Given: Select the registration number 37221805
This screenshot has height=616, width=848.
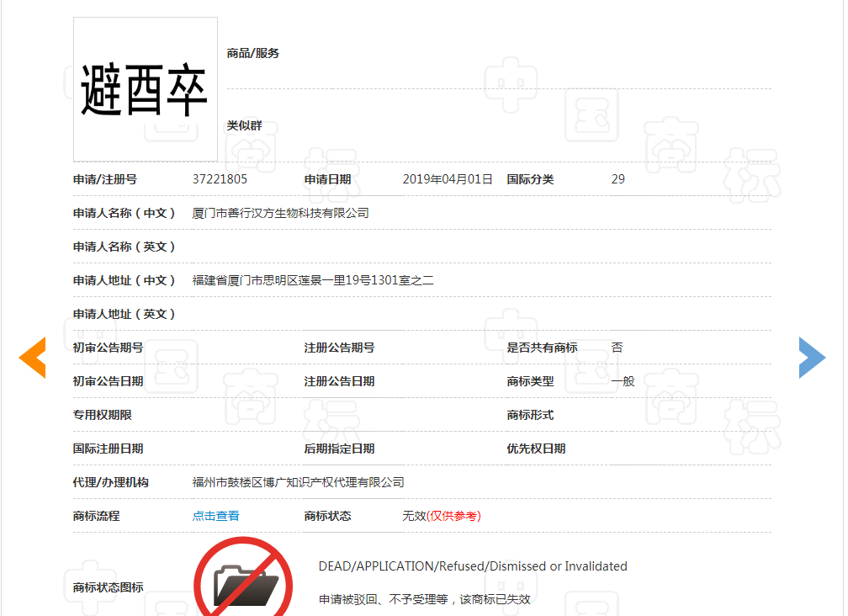Looking at the screenshot, I should 220,179.
